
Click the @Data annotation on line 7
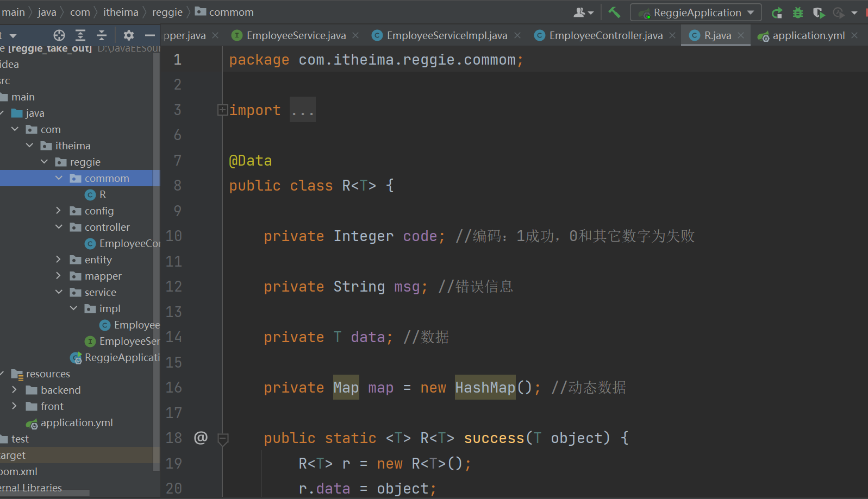pyautogui.click(x=251, y=161)
